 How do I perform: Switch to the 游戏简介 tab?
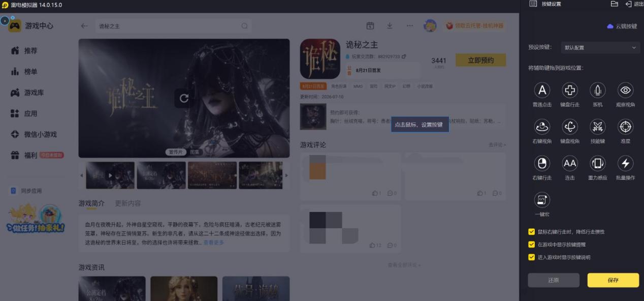coord(91,203)
